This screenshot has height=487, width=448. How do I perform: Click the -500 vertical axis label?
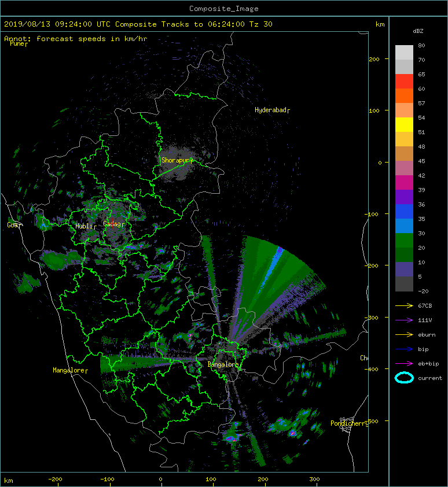point(372,421)
